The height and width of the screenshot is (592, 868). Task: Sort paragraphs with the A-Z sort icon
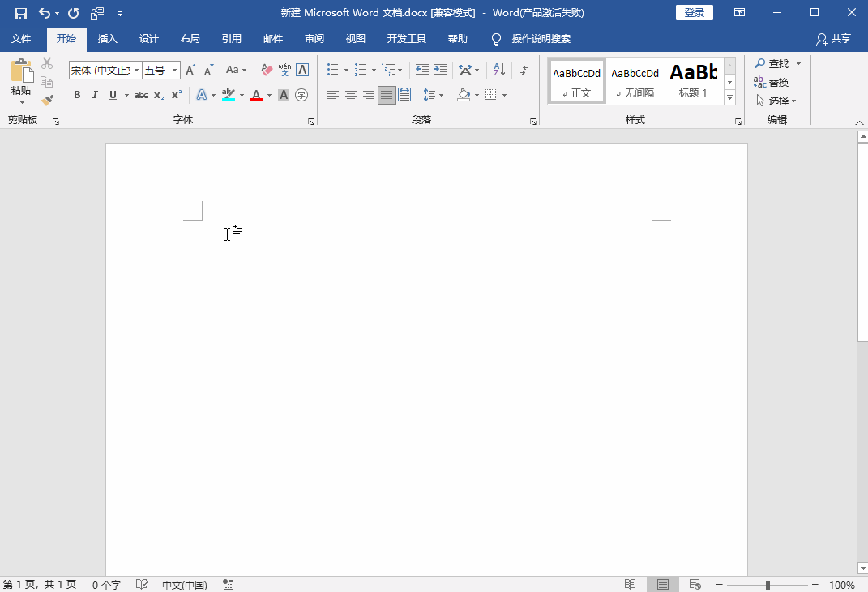(x=499, y=70)
